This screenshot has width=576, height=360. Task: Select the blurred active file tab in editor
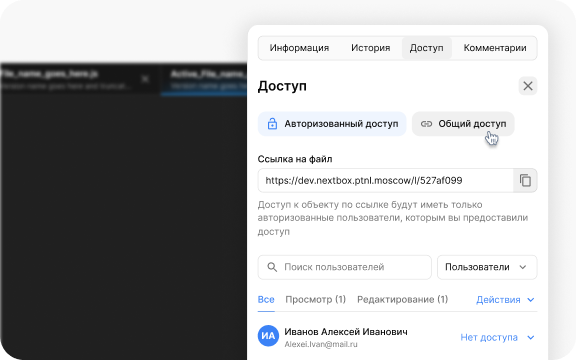[204, 80]
